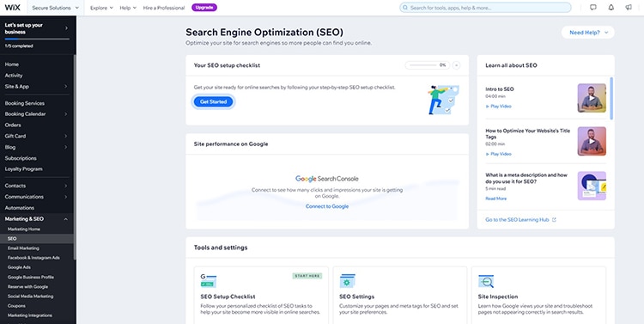Click the checklist illustration of climbing person
Screen dimensions: 644x324
click(443, 100)
